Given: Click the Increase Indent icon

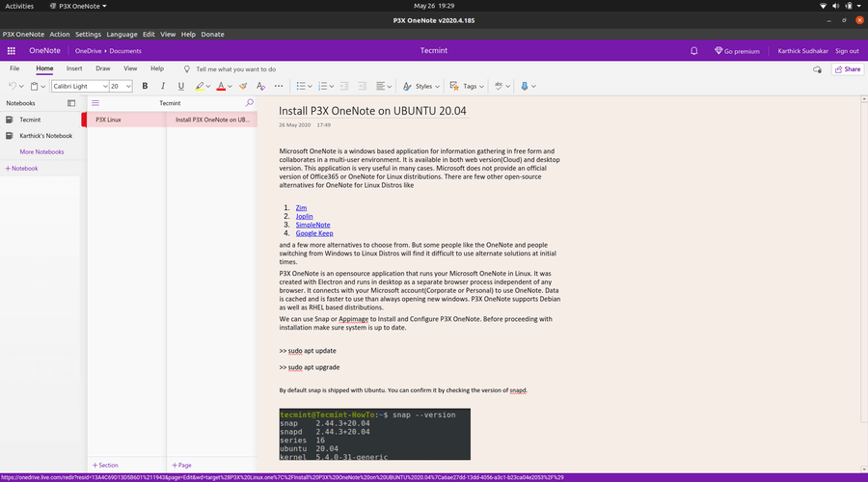Looking at the screenshot, I should click(x=363, y=86).
